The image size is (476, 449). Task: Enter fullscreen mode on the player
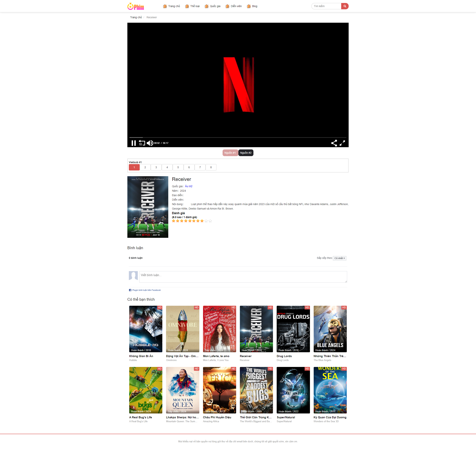coord(342,143)
